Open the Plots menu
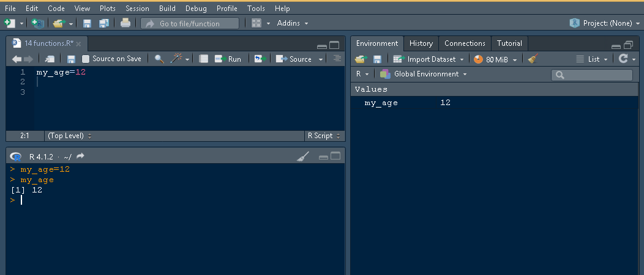The width and height of the screenshot is (644, 275). point(108,8)
